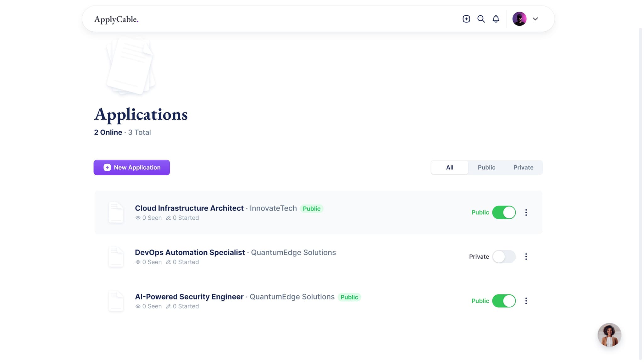Screen dimensions: 644x362
Task: Open notifications bell icon
Action: [496, 19]
